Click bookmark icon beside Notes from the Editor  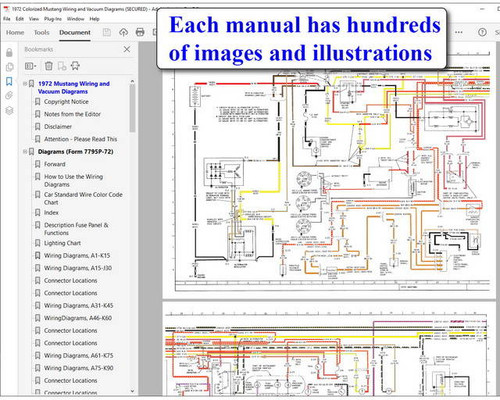(x=38, y=114)
